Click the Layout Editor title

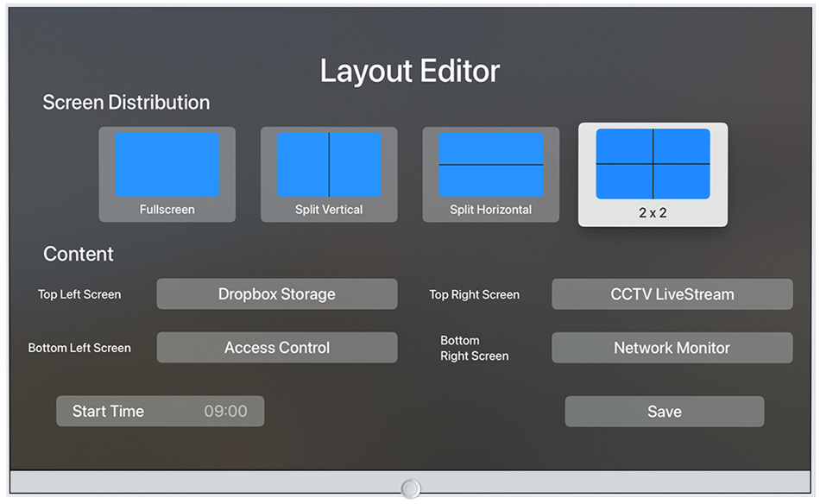[x=410, y=71]
